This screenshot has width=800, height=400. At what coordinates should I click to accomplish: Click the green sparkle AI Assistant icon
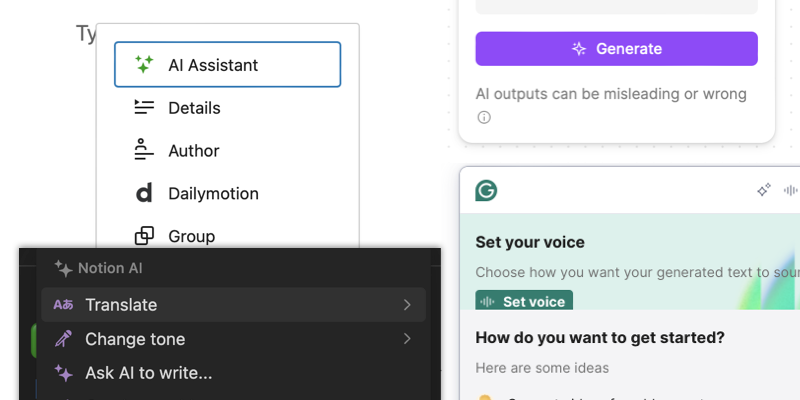click(x=144, y=64)
